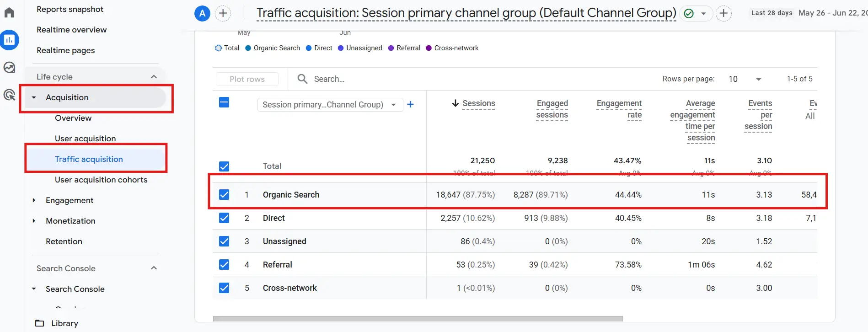Select Traffic acquisition report
The image size is (868, 332).
(x=89, y=159)
